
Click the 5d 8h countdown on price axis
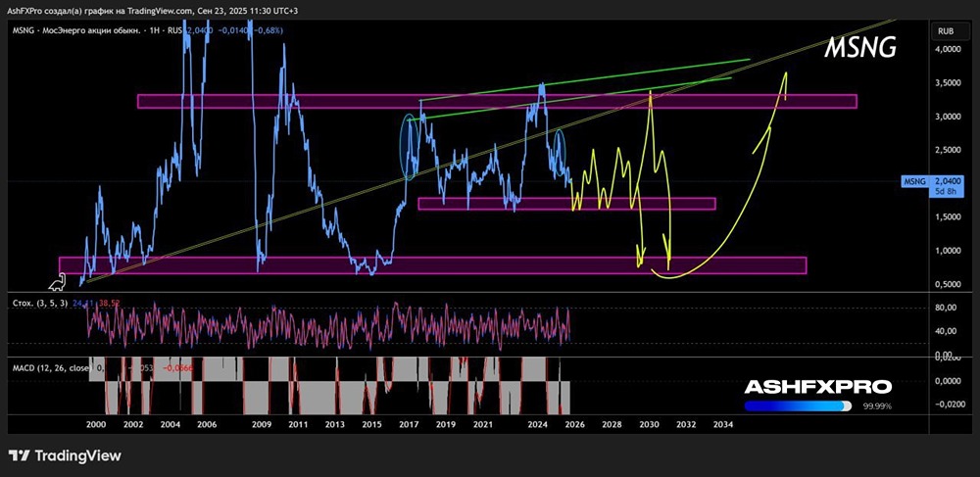click(x=946, y=190)
